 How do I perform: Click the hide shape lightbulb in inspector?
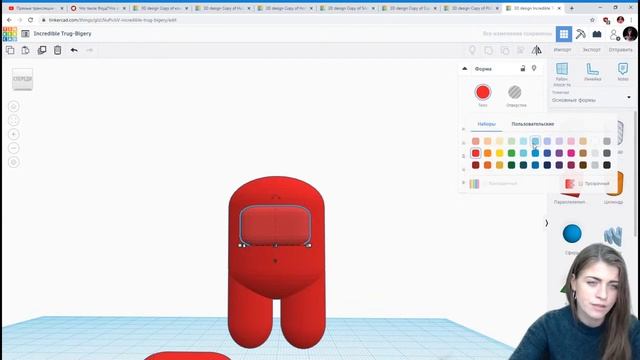[x=534, y=69]
